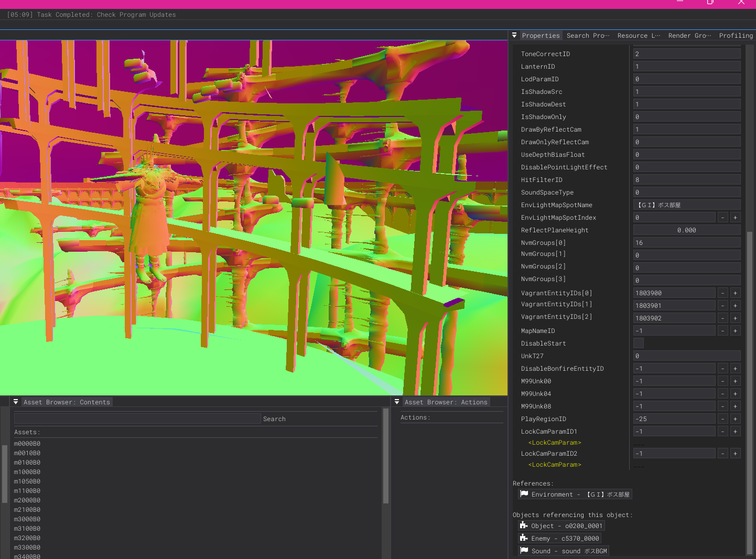Edit the UnkT27 value field
Viewport: 756px width, 559px height.
(x=687, y=356)
